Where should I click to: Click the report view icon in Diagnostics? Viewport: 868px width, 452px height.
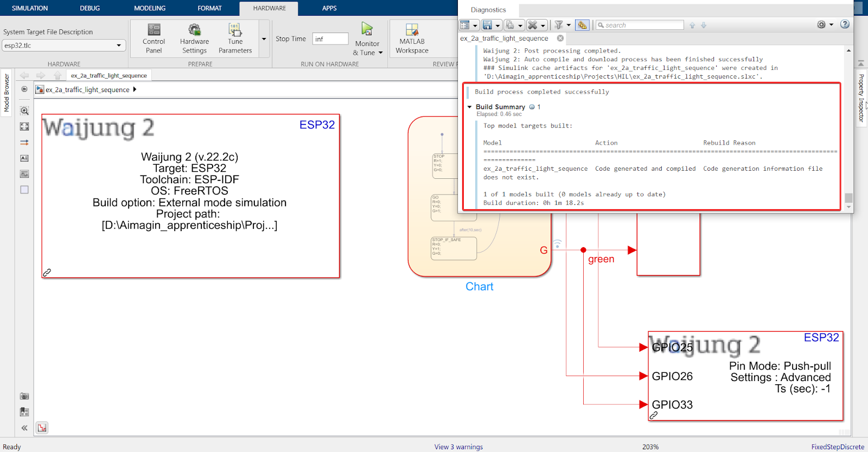pos(465,25)
